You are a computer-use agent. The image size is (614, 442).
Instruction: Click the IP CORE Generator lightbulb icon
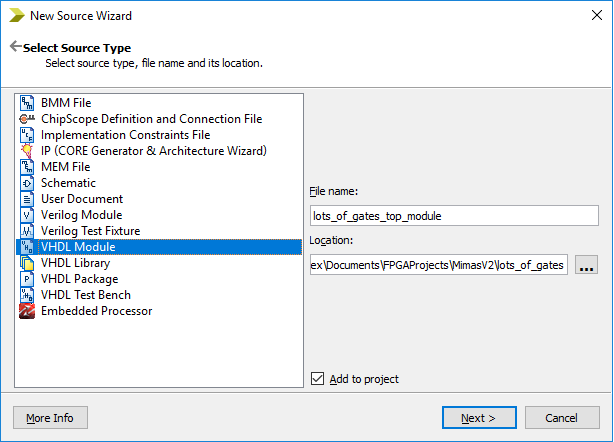click(27, 151)
